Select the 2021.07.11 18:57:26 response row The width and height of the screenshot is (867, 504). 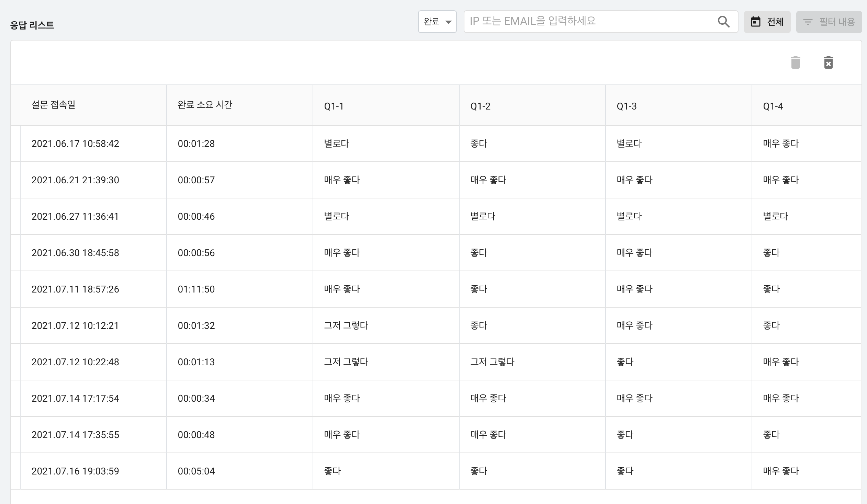click(x=436, y=289)
